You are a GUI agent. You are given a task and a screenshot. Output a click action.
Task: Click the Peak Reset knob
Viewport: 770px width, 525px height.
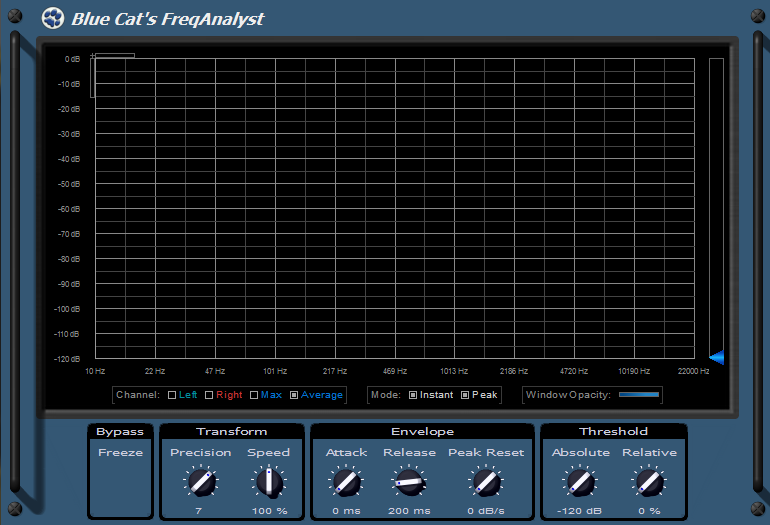pos(486,482)
